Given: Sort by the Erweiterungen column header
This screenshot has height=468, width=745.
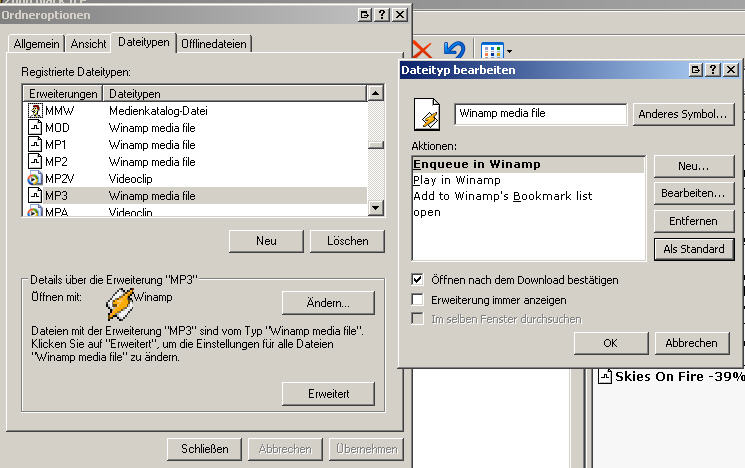Looking at the screenshot, I should 63,94.
